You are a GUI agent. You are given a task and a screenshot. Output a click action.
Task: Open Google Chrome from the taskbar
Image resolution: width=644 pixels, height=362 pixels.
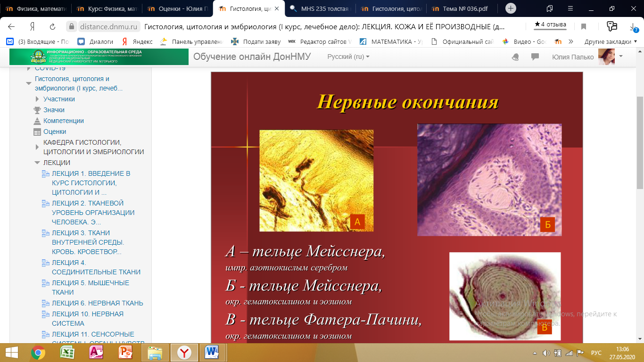tap(38, 352)
